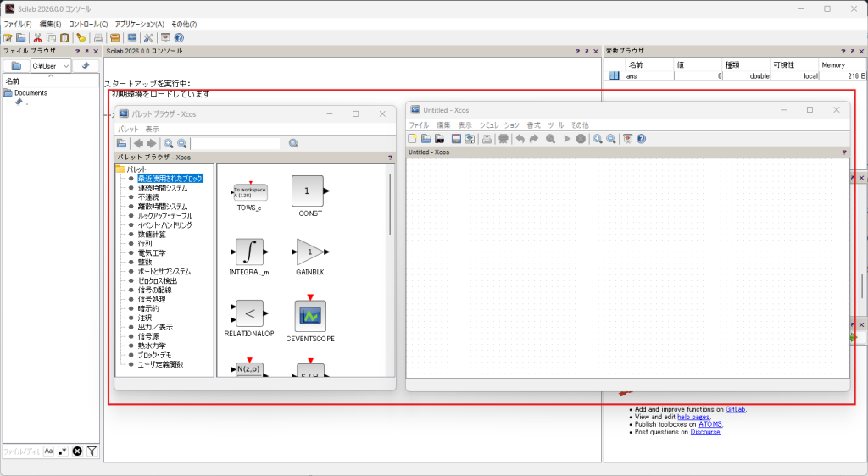The image size is (868, 476).
Task: Open the アプリケーション(A) menu in Scilab
Action: (140, 25)
